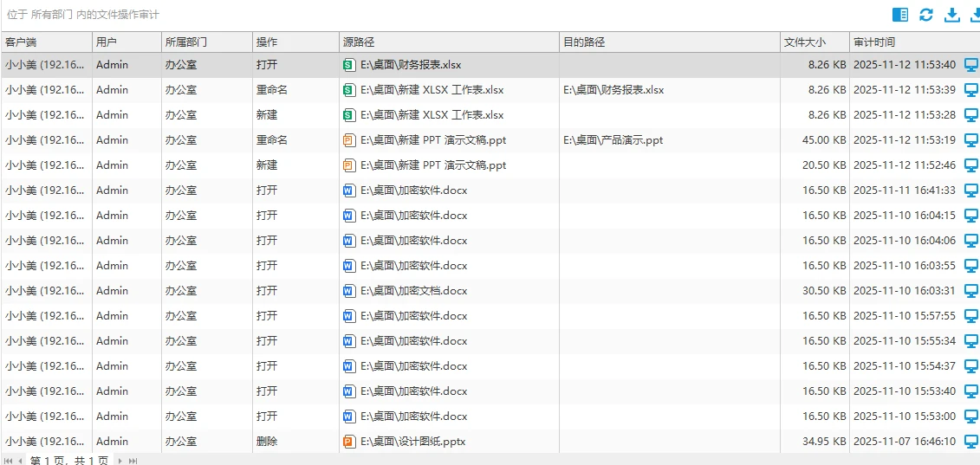Click the download export icon

coord(952,15)
